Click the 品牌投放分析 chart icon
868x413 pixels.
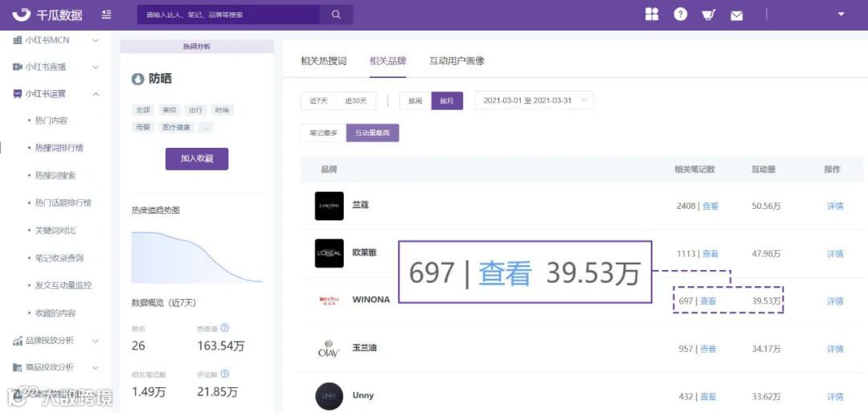[x=17, y=341]
